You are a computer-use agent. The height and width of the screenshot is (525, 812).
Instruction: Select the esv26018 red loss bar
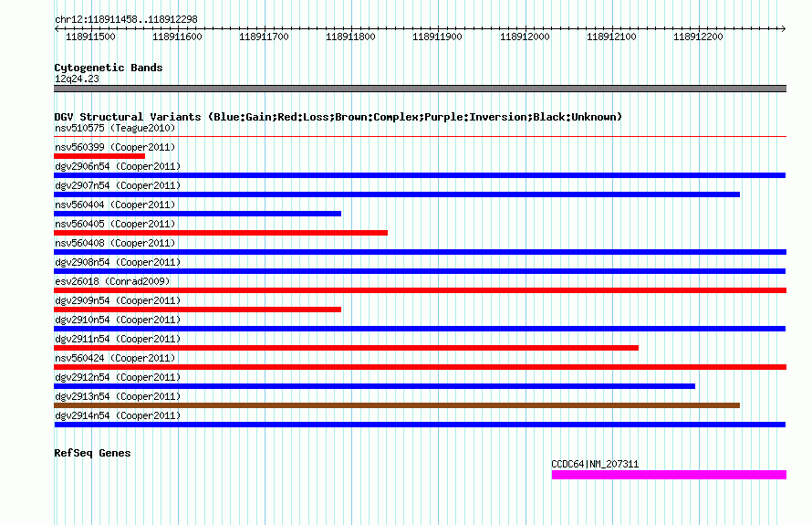[x=420, y=290]
